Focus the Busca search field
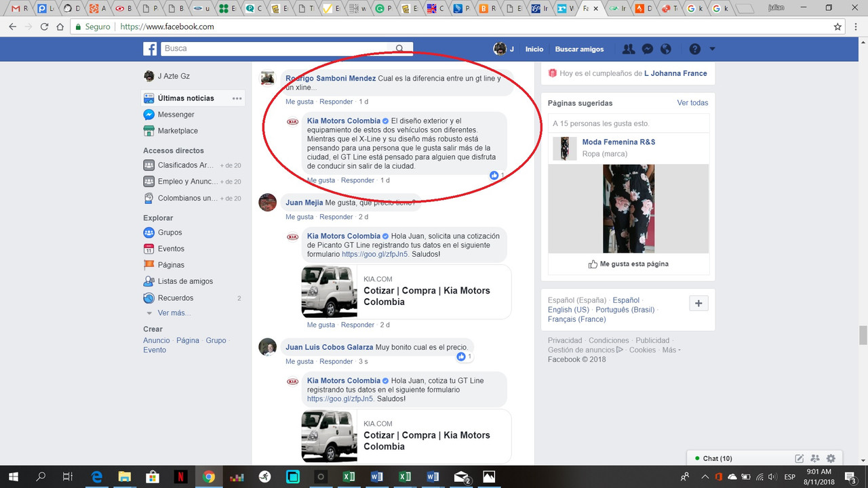The image size is (868, 488). click(x=275, y=49)
